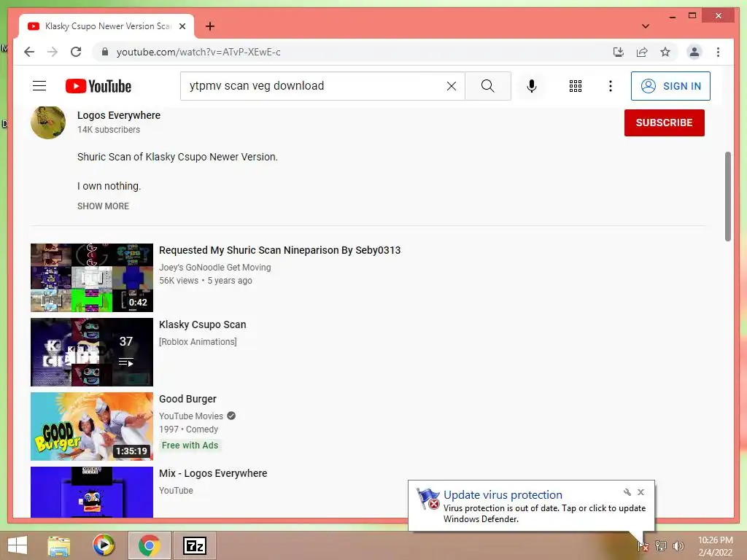Bookmark this page with the star icon
The height and width of the screenshot is (560, 747).
click(x=665, y=52)
